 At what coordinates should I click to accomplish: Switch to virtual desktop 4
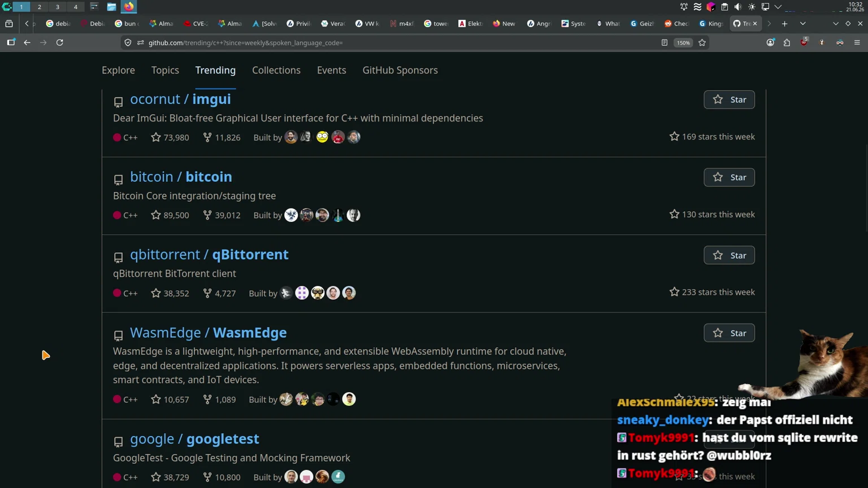click(x=75, y=7)
